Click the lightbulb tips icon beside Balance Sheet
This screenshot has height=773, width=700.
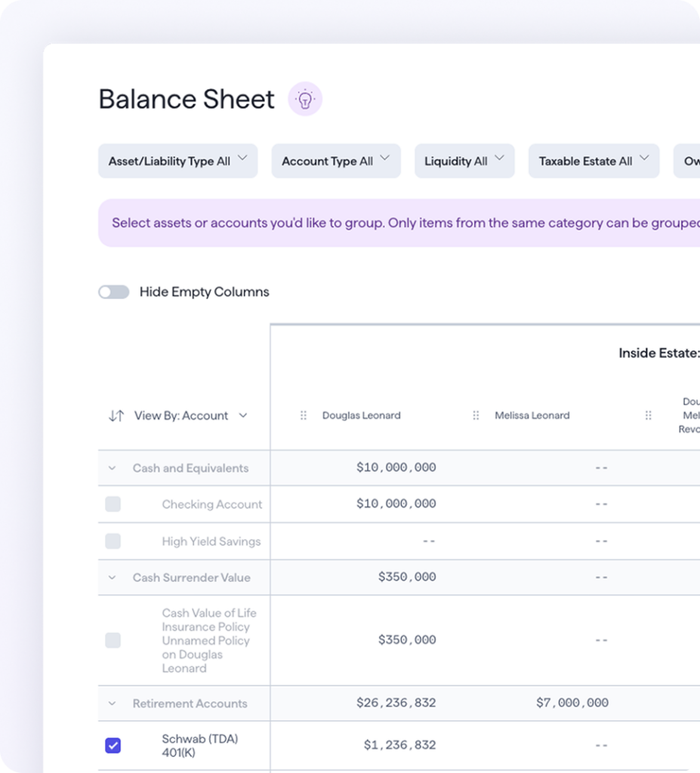point(305,99)
